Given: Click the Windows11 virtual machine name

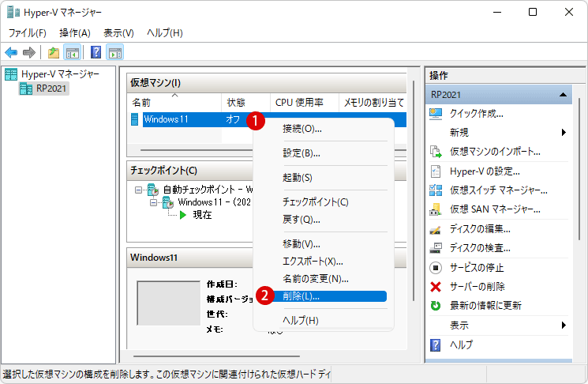Looking at the screenshot, I should pos(166,119).
